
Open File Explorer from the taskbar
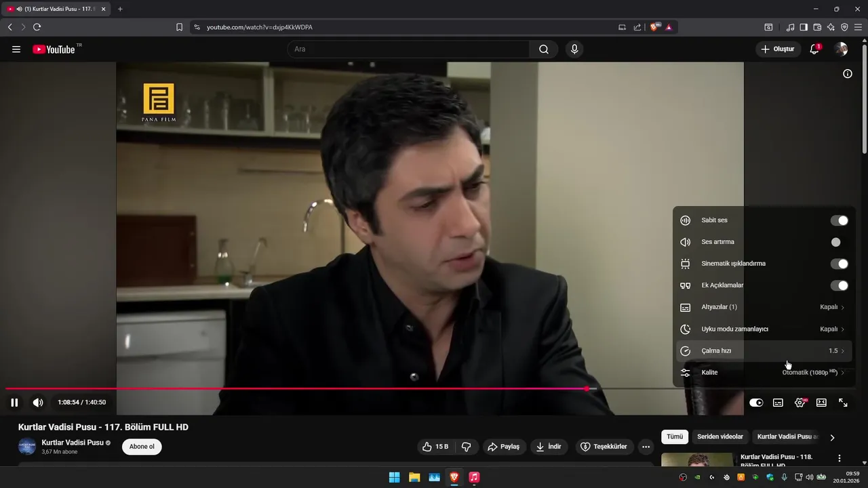(414, 477)
